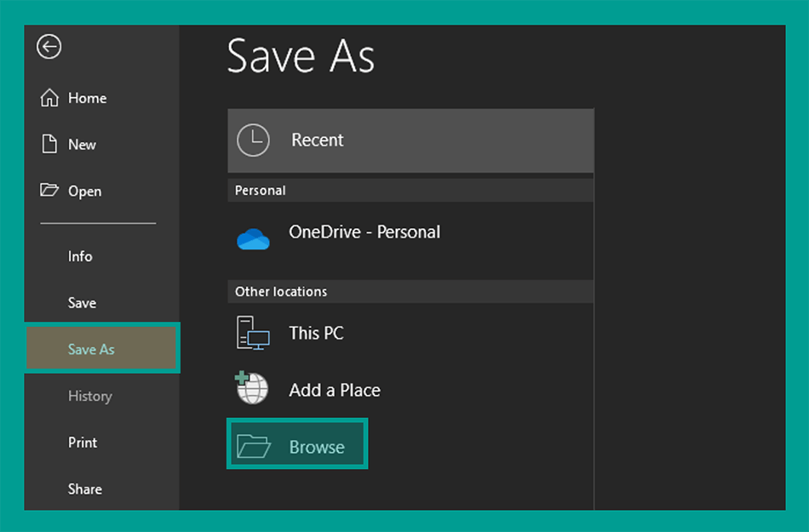Viewport: 809px width, 532px height.
Task: Click the OneDrive cloud icon
Action: (253, 239)
